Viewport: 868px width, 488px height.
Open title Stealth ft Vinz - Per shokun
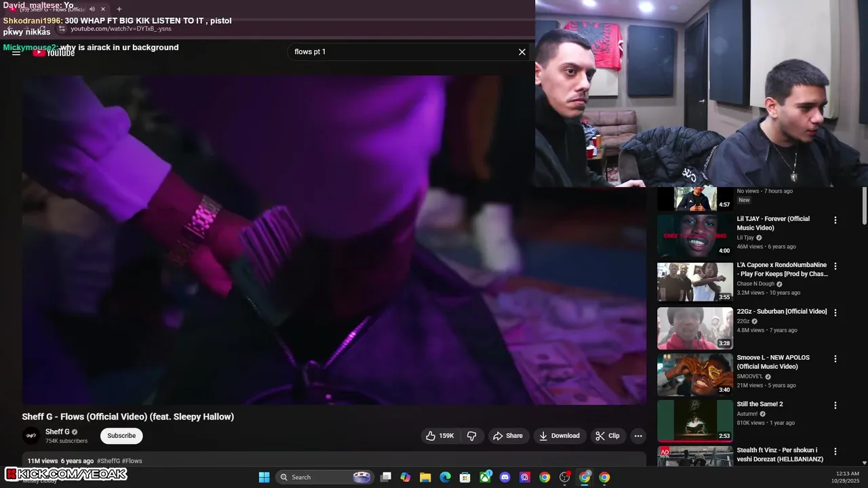pos(780,455)
